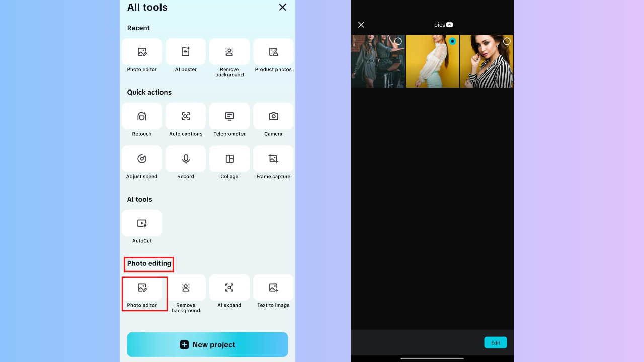The width and height of the screenshot is (644, 362).
Task: Open the AI expand tool
Action: click(229, 287)
